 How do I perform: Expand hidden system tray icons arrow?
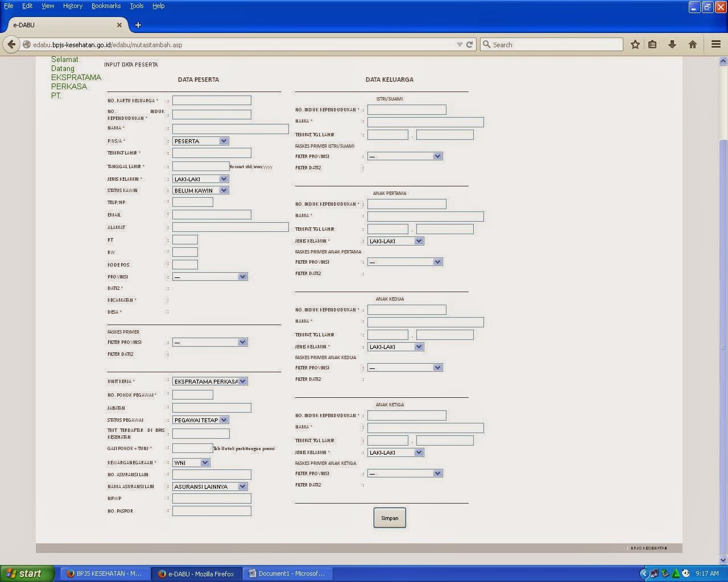pyautogui.click(x=644, y=573)
